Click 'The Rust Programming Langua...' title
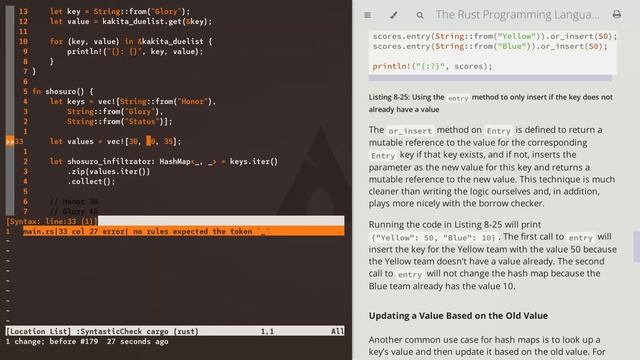This screenshot has width=640, height=360. pos(517,15)
